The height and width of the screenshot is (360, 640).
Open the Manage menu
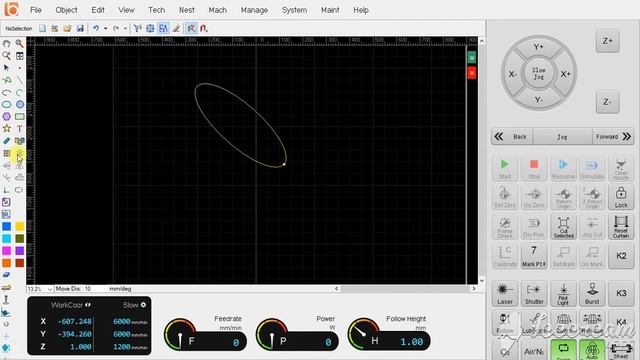tap(254, 10)
